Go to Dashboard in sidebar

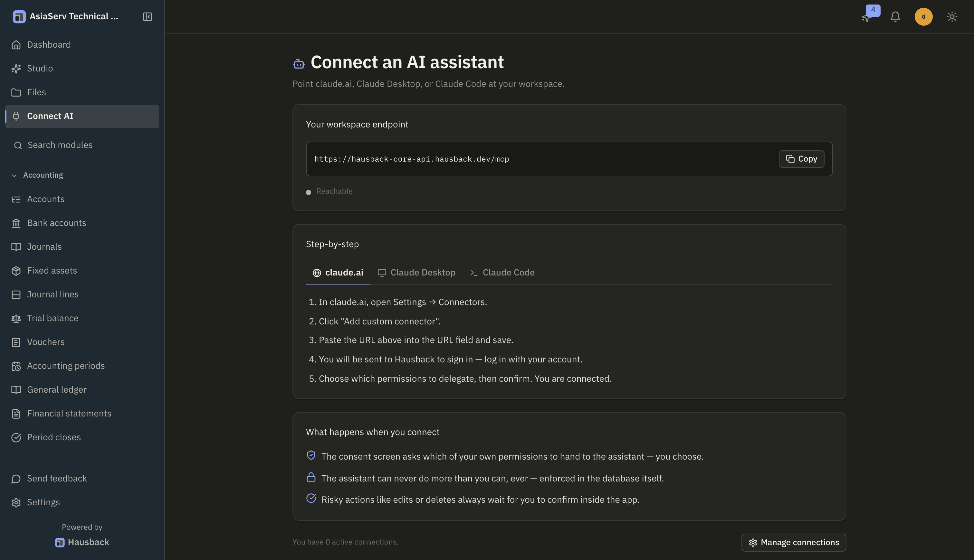tap(82, 45)
